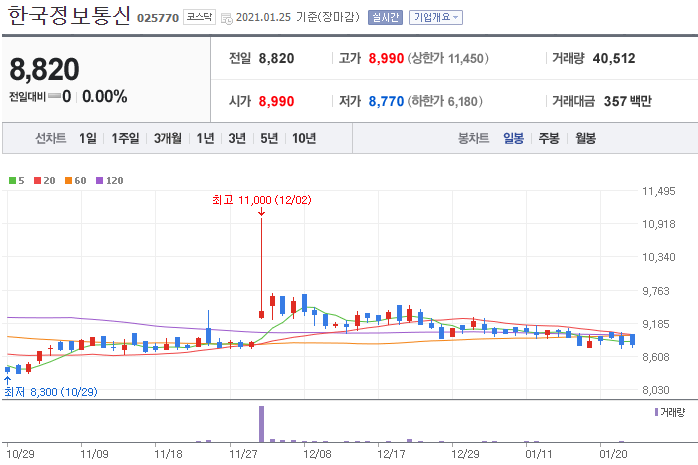The image size is (698, 465).
Task: Click the 하한가 6,180 text
Action: [x=445, y=101]
